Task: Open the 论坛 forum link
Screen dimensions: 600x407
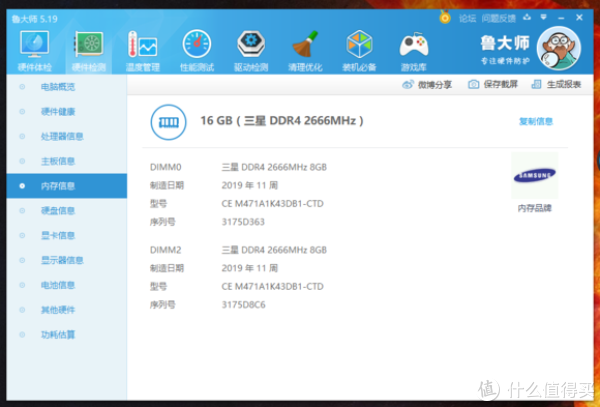Action: pos(467,18)
